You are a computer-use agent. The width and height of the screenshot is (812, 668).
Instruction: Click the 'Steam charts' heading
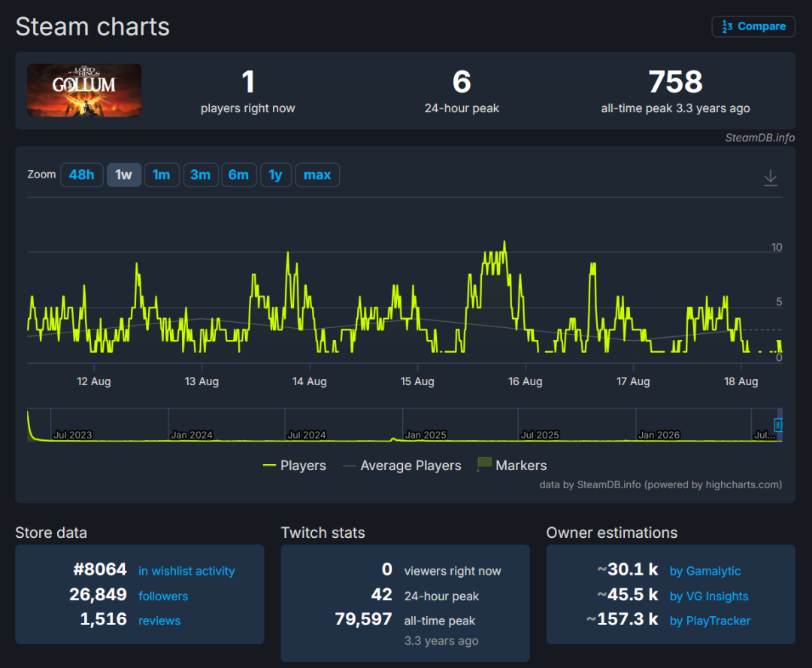92,26
